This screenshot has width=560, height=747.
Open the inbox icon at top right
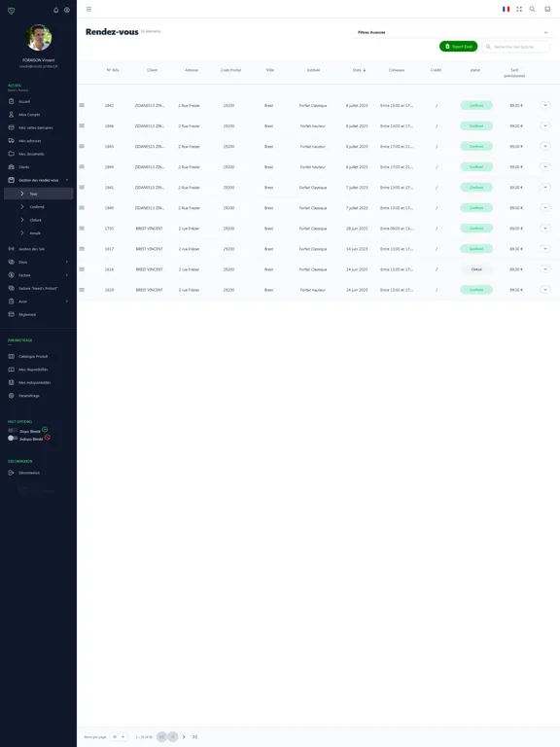(547, 9)
